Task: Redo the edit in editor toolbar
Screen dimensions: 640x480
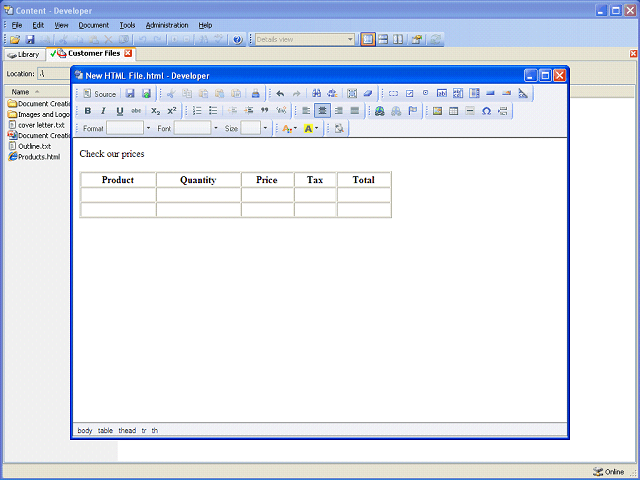Action: pyautogui.click(x=296, y=93)
